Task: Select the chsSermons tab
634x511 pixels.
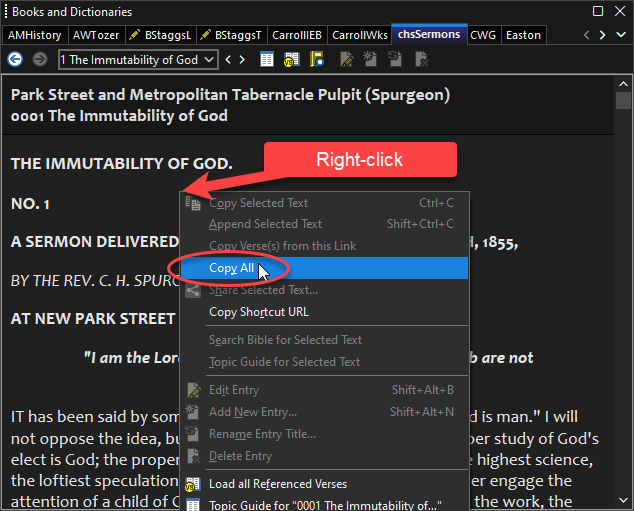Action: 429,34
